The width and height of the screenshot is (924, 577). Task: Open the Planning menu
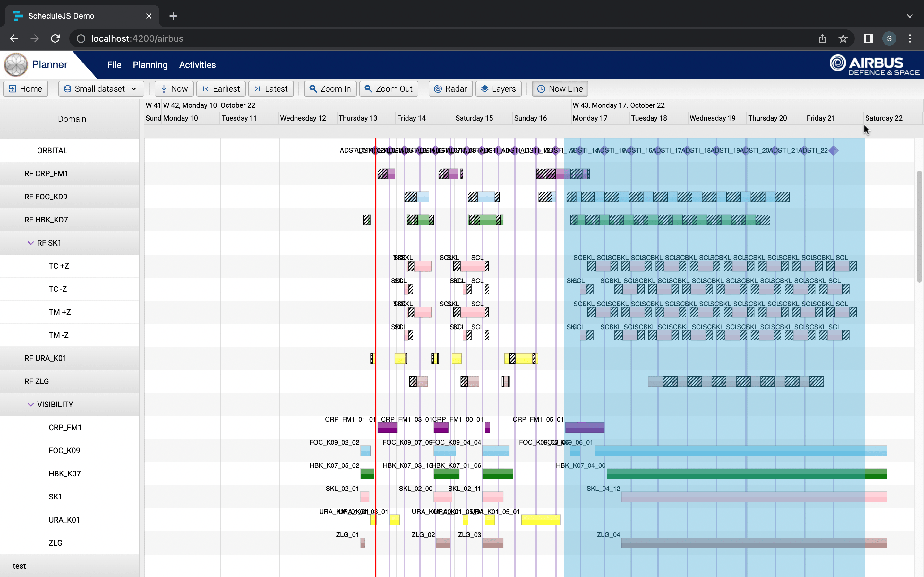[x=150, y=65]
